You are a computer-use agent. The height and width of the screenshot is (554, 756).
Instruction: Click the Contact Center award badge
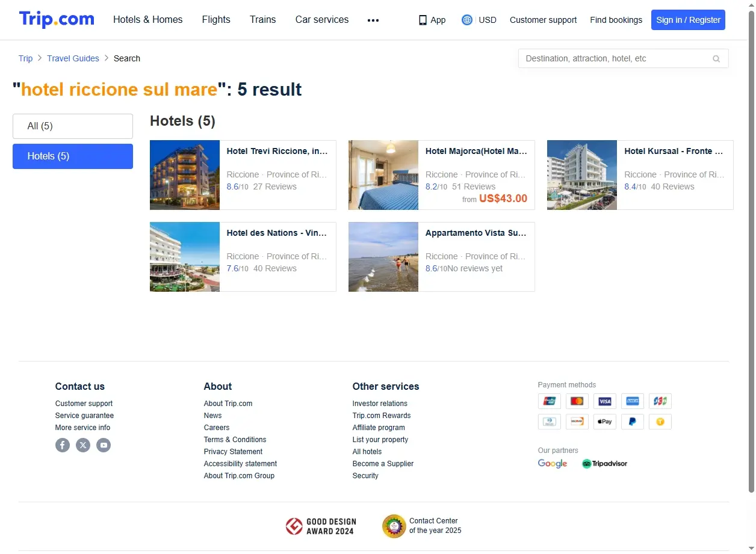(x=422, y=526)
